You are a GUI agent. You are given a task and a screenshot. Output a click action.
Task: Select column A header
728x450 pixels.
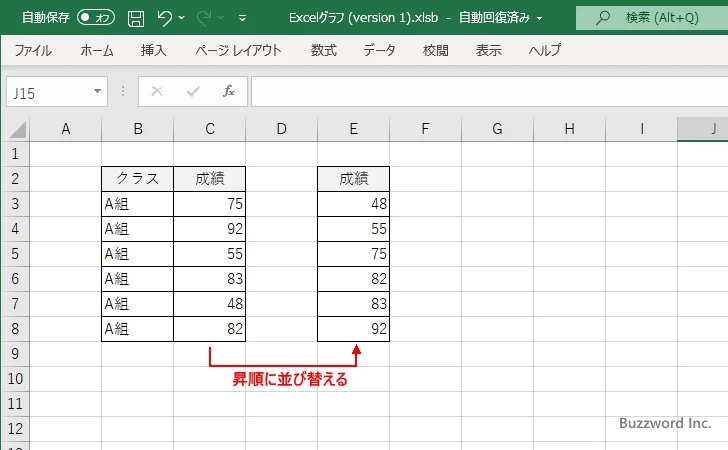click(x=65, y=129)
